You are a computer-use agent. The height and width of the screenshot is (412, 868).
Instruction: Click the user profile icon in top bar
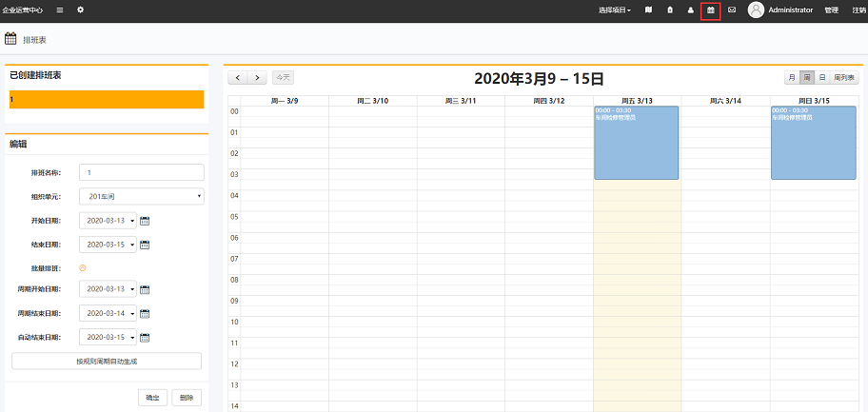(x=690, y=10)
